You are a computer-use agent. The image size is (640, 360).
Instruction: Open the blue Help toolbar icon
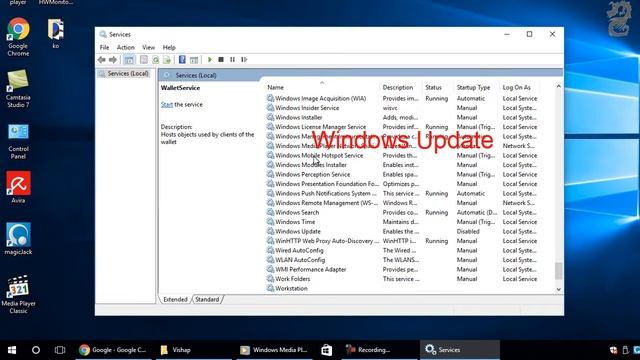[x=182, y=60]
